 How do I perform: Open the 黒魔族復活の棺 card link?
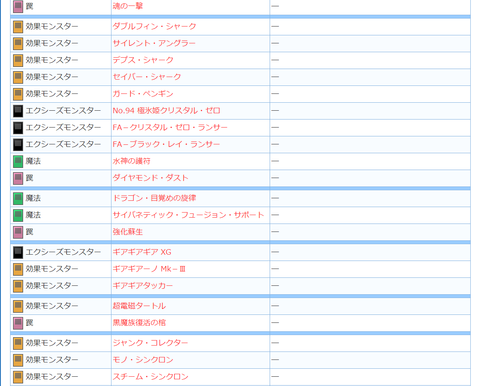point(139,322)
